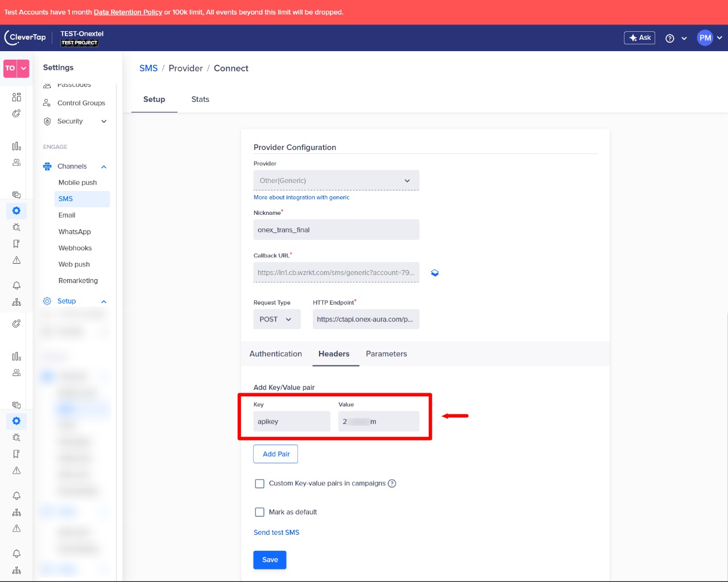Screen dimensions: 728x582
Task: Open the Authentication tab
Action: 276,354
